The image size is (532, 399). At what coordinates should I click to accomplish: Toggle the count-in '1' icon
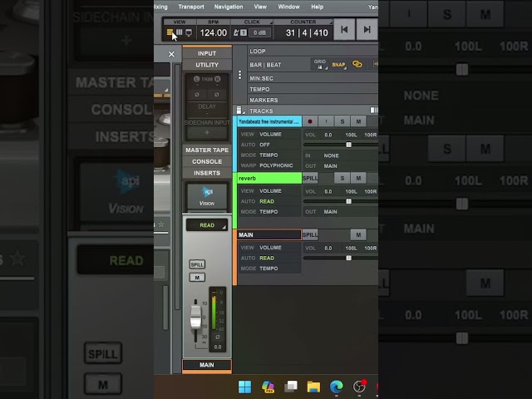tap(244, 32)
